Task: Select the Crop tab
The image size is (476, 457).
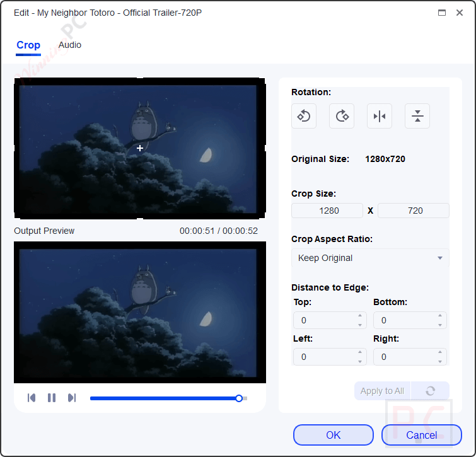Action: point(28,45)
